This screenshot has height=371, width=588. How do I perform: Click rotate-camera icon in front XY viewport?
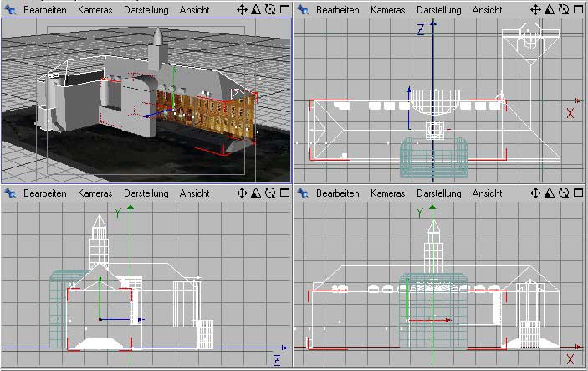564,193
